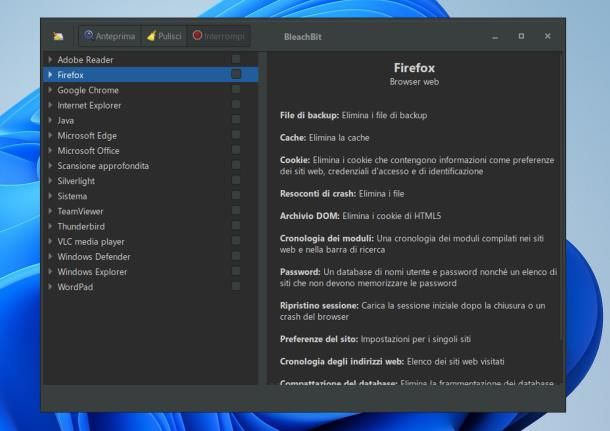The width and height of the screenshot is (610, 431).
Task: Tick the Internet Explorer checkbox
Action: click(x=236, y=105)
